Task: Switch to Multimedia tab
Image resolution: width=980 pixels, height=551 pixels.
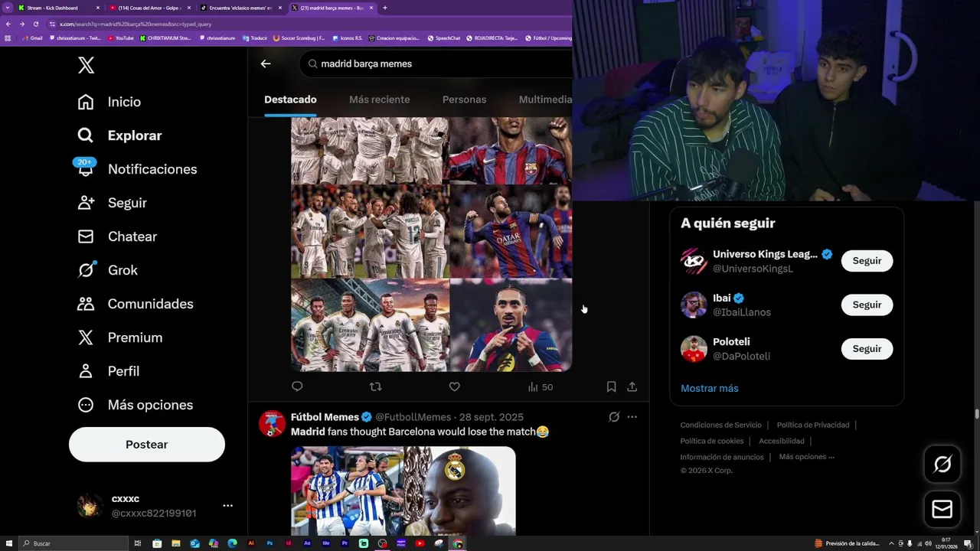Action: 545,99
